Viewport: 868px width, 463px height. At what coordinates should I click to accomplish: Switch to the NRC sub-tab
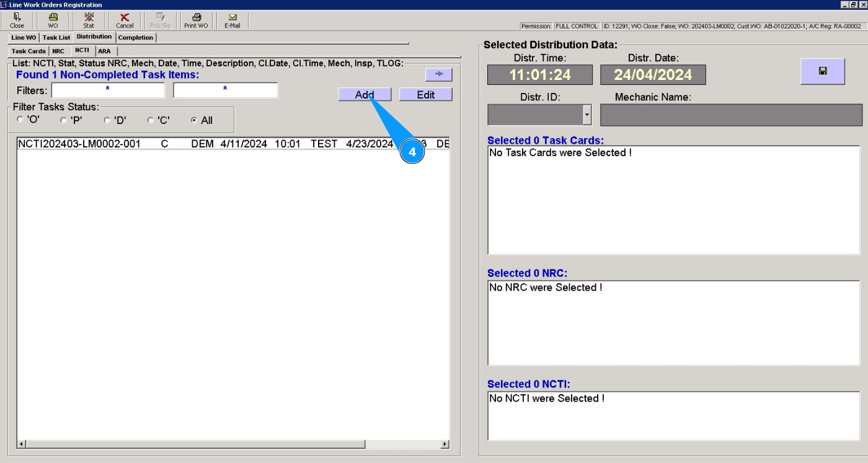[x=58, y=51]
